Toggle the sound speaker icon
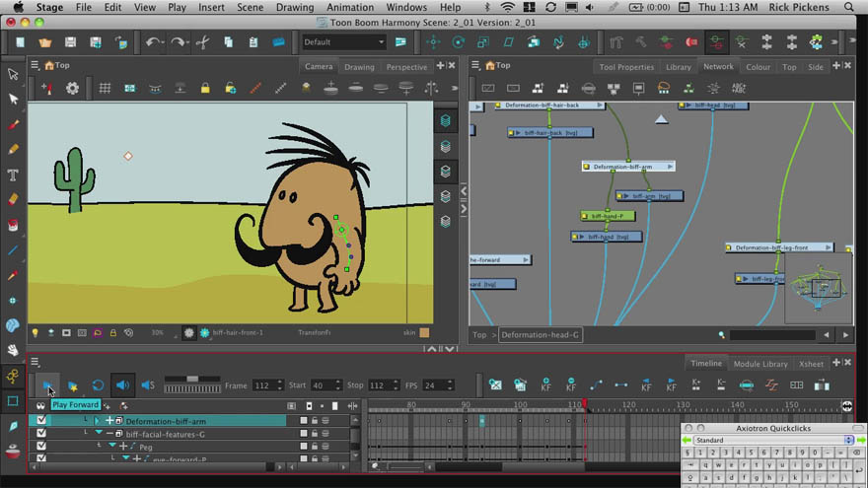 click(x=122, y=385)
